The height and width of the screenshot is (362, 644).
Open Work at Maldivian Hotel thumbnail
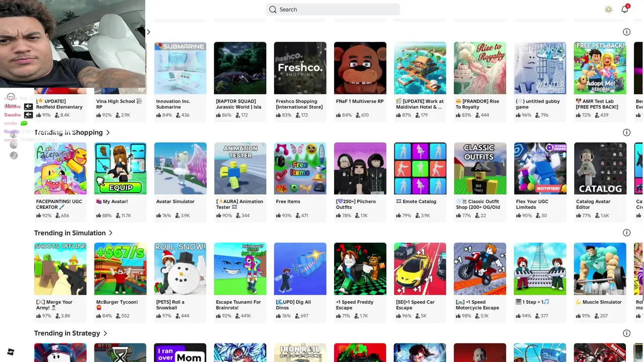[420, 68]
